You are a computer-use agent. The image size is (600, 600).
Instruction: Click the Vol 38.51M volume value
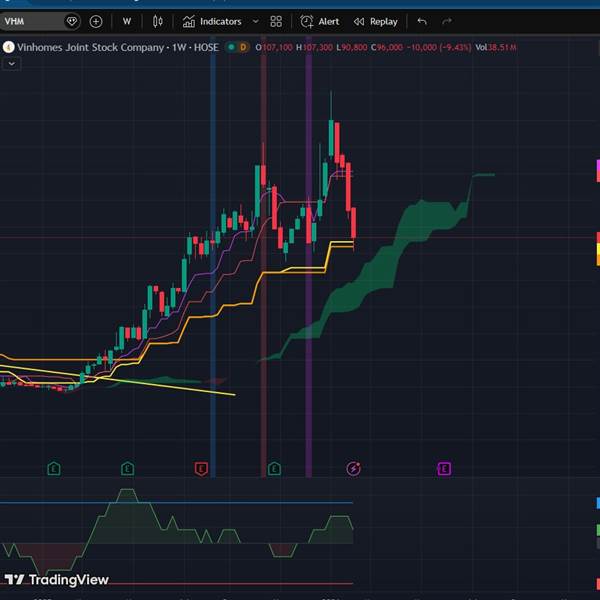point(496,47)
